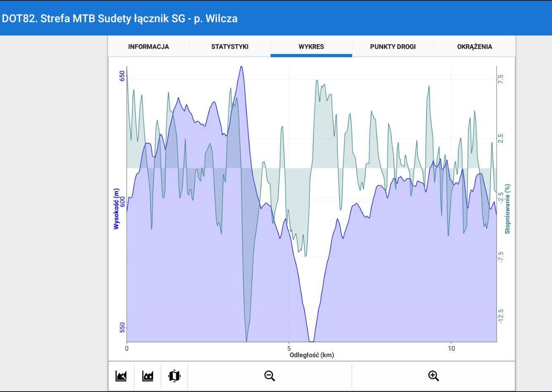Image resolution: width=552 pixels, height=392 pixels.
Task: Switch to the INFORMACJA tab
Action: (148, 47)
